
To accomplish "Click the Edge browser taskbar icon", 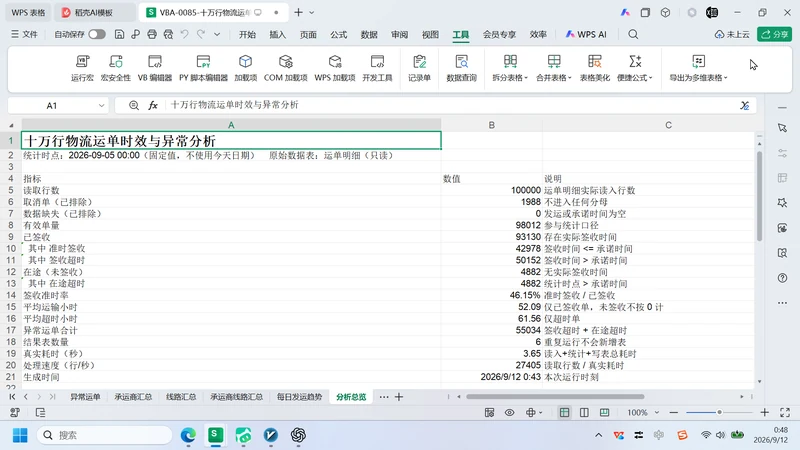I will tap(188, 435).
